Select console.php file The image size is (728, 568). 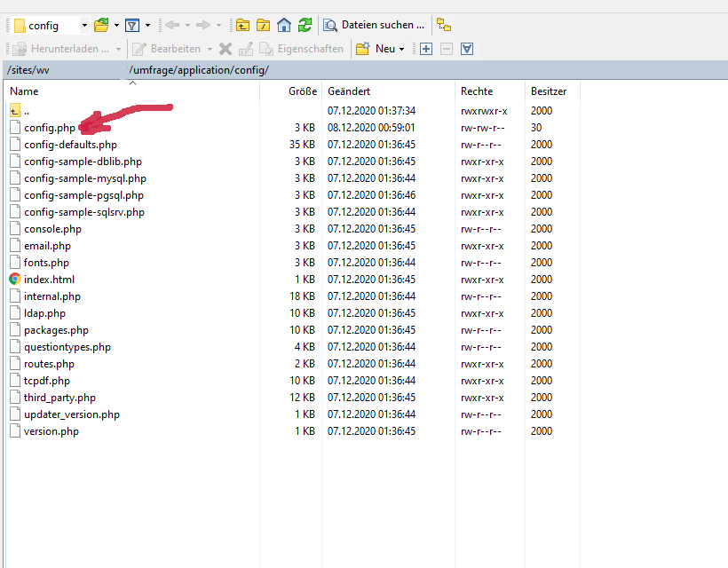[x=52, y=229]
